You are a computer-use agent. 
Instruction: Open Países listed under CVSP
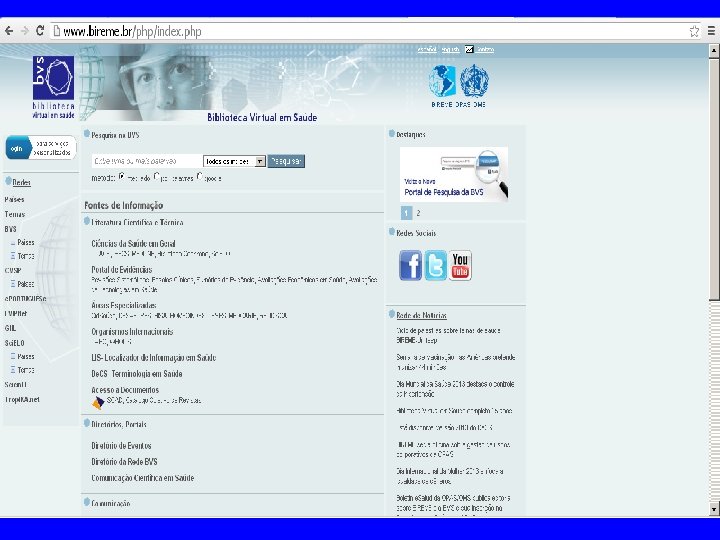26,284
